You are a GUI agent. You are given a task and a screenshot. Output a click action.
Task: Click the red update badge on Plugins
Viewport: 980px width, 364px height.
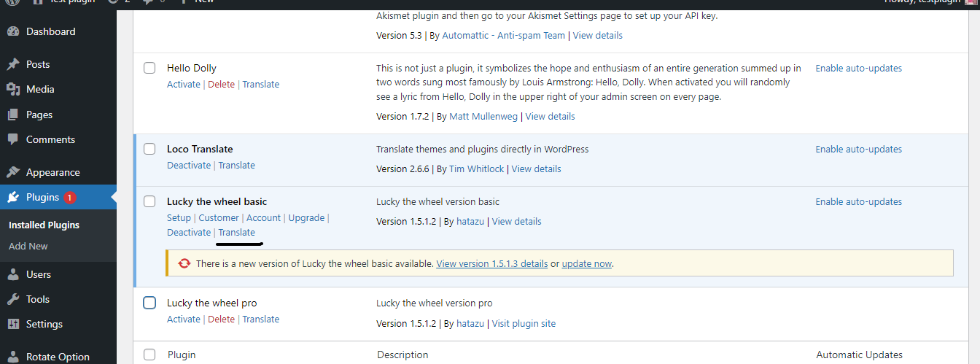[69, 197]
